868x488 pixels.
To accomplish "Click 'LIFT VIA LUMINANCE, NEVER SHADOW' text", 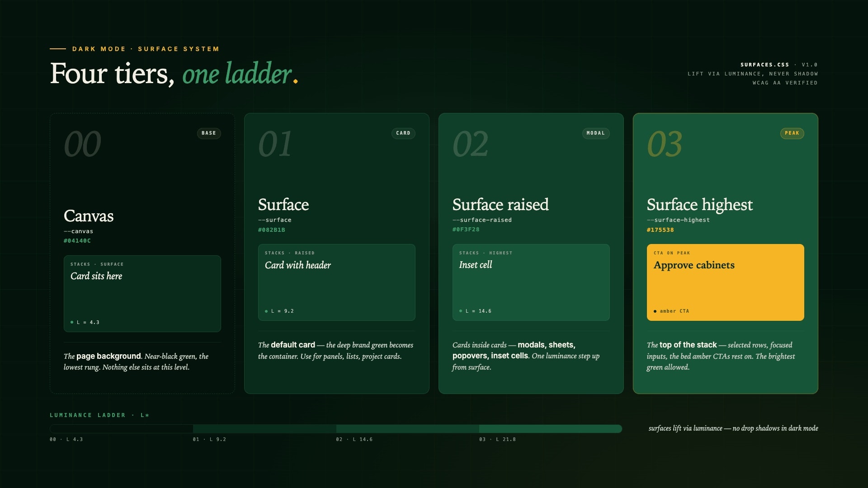I will (x=753, y=74).
